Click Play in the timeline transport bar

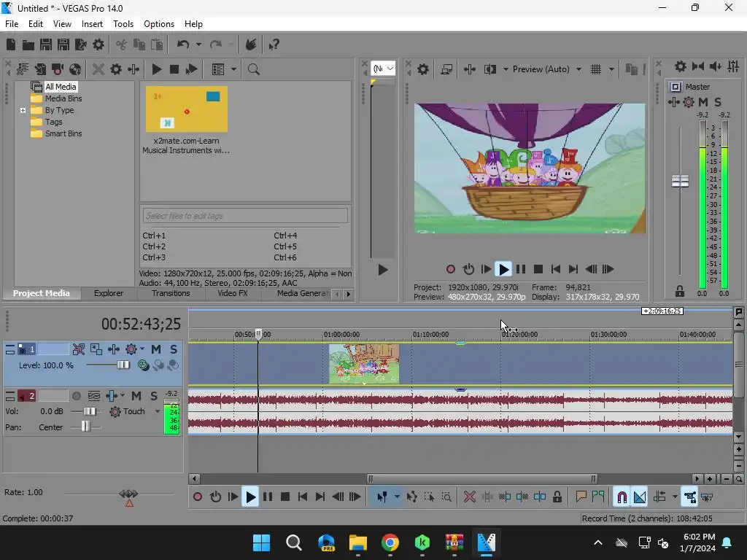(250, 497)
